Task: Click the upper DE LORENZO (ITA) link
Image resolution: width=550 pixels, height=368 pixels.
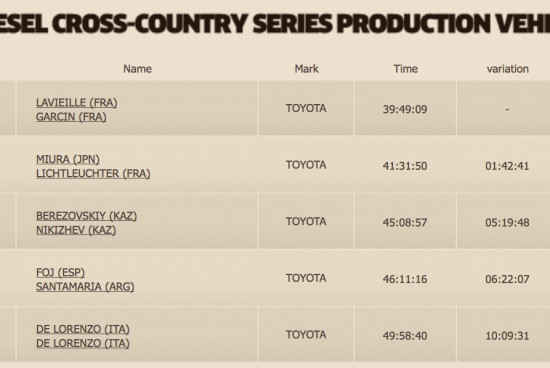Action: click(82, 329)
